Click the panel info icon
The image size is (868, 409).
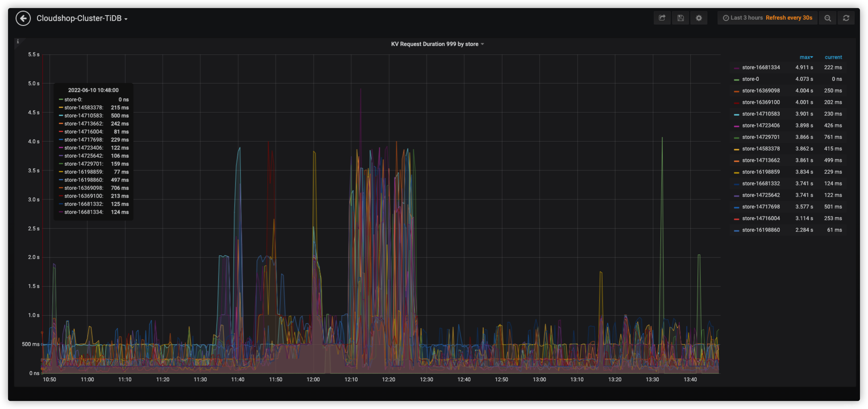pos(18,42)
